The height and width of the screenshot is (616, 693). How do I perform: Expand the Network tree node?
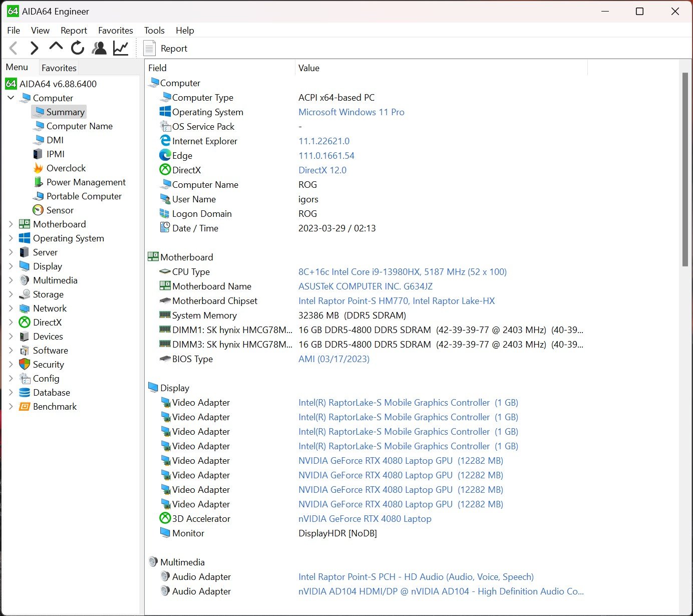coord(11,308)
